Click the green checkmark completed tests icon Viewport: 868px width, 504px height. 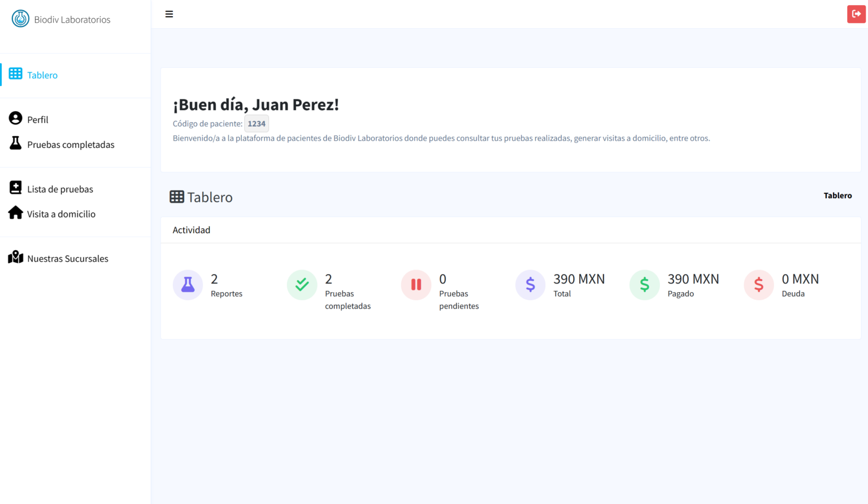[302, 285]
